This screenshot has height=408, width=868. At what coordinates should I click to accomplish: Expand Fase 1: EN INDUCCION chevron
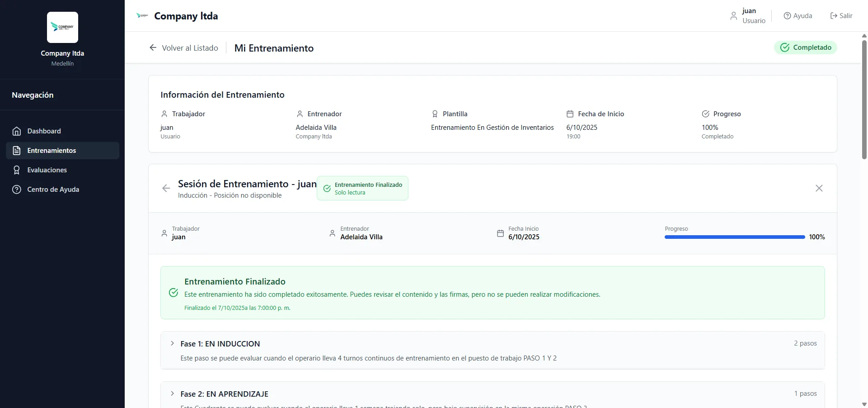click(x=172, y=343)
